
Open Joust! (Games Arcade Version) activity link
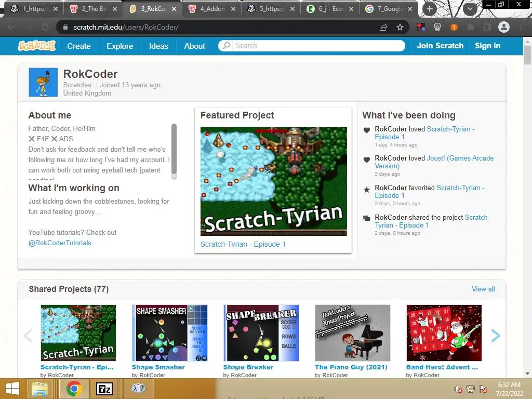tap(434, 162)
